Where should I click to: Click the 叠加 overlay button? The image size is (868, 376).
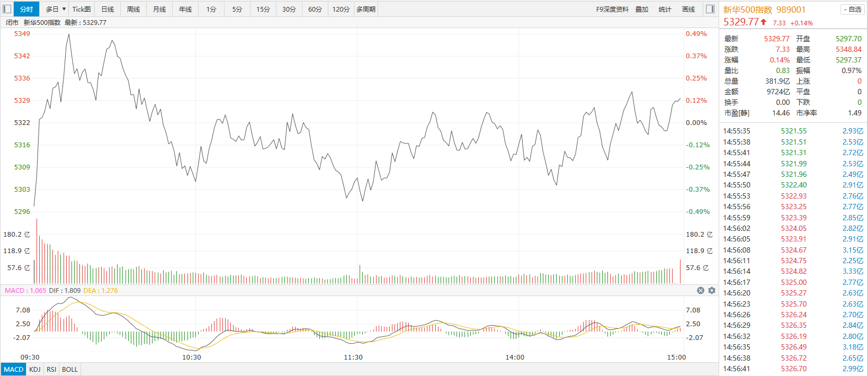click(x=642, y=9)
